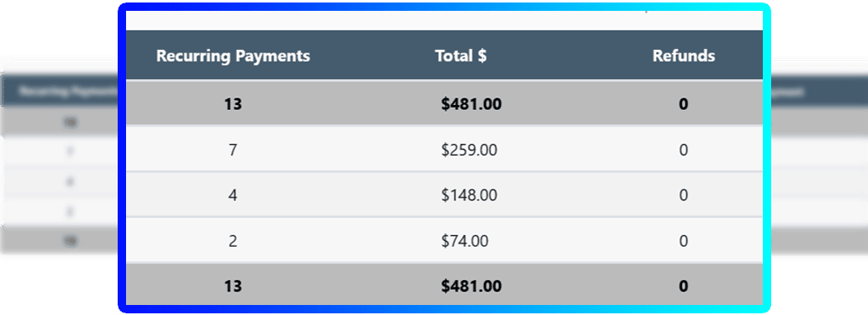Click the Recurring Payments column header

point(233,57)
